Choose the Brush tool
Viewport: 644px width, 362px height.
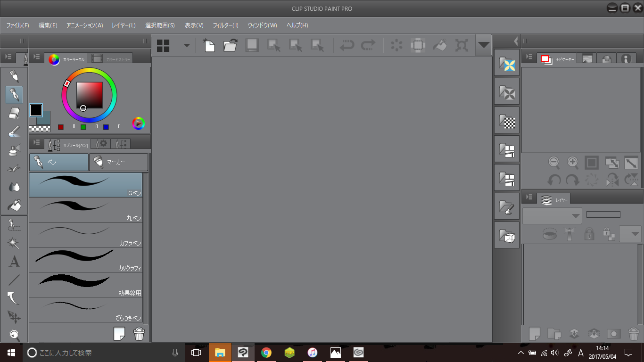tap(14, 132)
